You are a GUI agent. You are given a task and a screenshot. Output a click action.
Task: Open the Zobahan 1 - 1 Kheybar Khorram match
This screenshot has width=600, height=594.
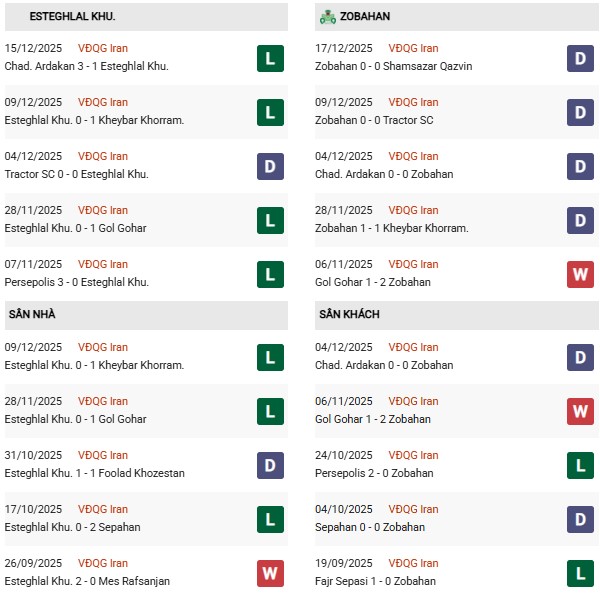pyautogui.click(x=391, y=228)
